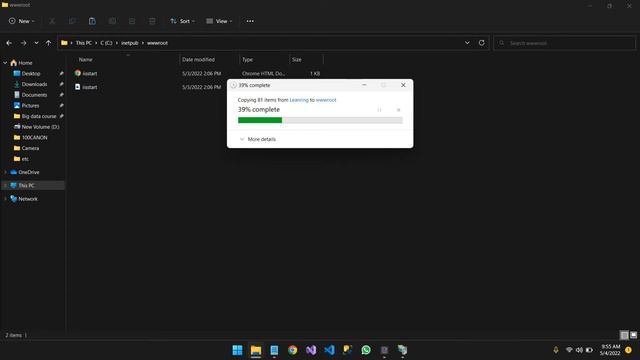Cancel the copy operation with the X
Screen dimensions: 640x360
click(x=398, y=110)
